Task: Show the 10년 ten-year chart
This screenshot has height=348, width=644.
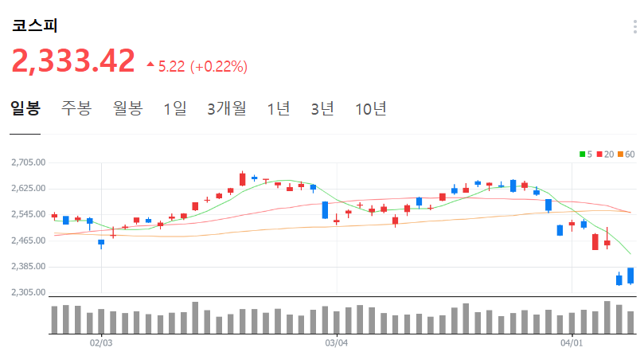Action: [370, 109]
